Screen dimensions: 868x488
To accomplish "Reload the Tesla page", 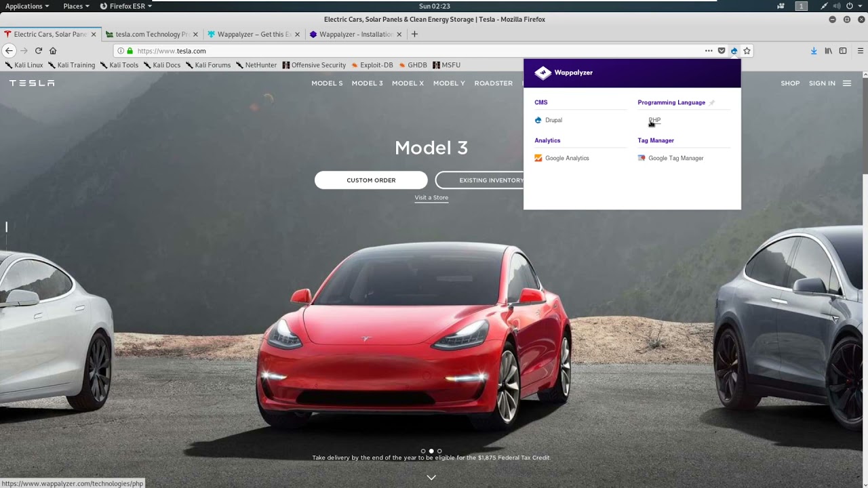I will tap(39, 51).
